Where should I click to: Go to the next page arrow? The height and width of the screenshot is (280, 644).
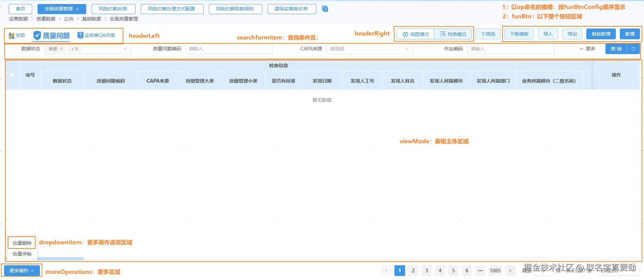(x=510, y=271)
